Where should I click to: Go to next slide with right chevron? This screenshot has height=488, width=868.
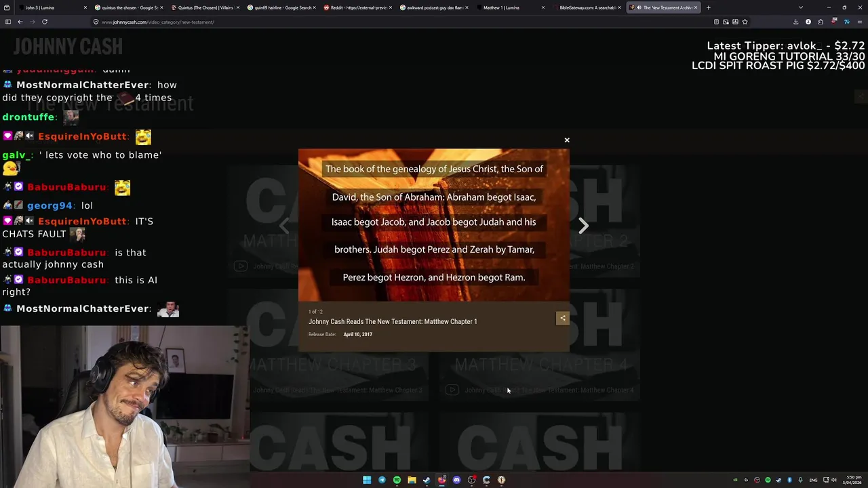(583, 226)
